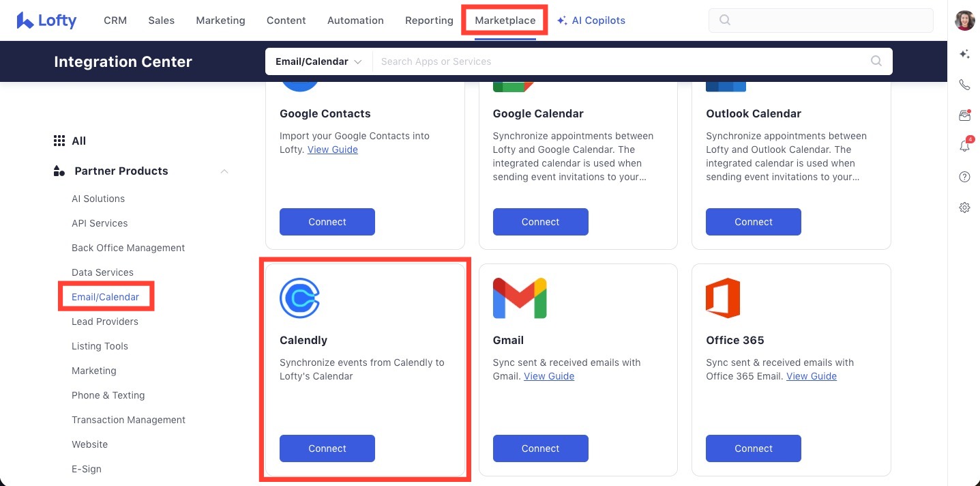Open the Marketing top menu
This screenshot has width=980, height=486.
point(220,20)
